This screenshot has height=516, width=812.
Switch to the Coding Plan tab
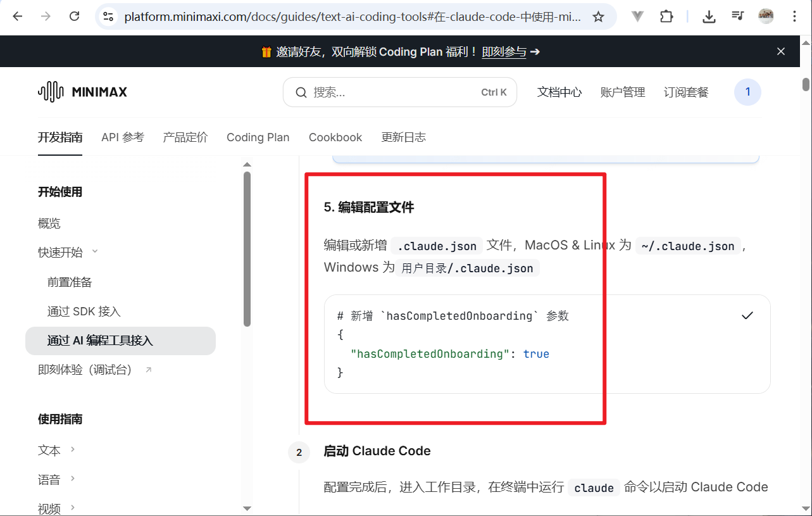click(x=258, y=137)
